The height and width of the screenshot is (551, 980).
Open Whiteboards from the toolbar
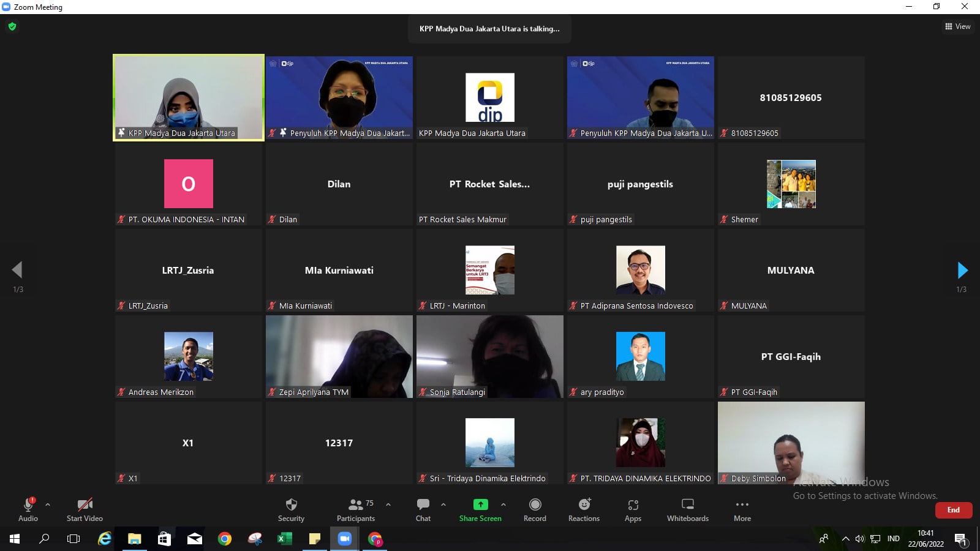[x=687, y=509]
